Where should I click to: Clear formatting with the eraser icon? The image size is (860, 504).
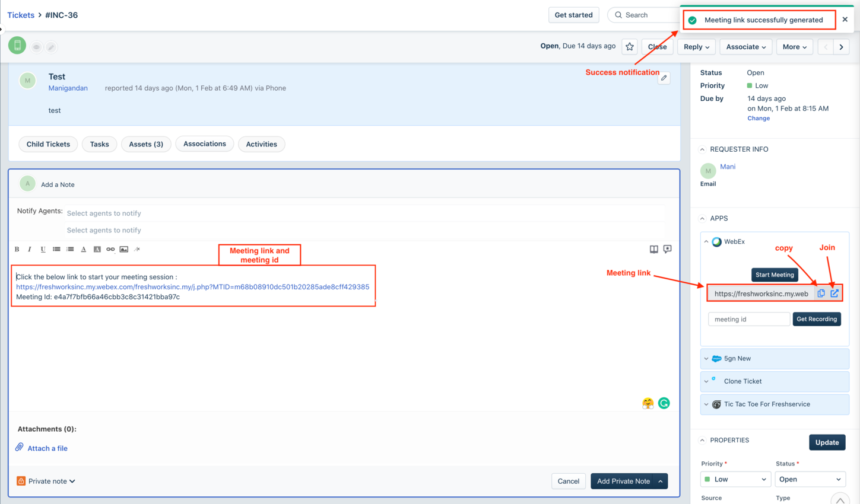tap(137, 249)
